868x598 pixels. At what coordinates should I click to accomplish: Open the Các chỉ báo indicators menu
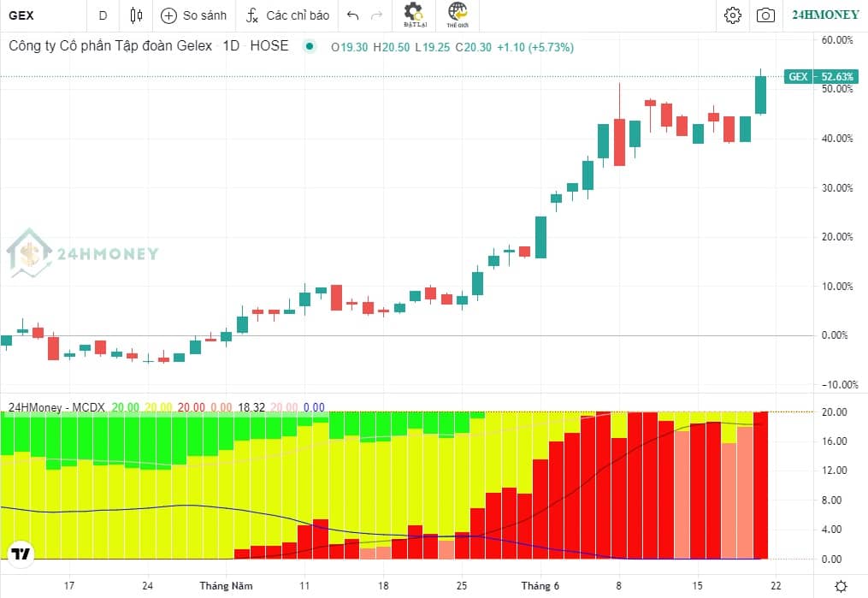click(287, 15)
